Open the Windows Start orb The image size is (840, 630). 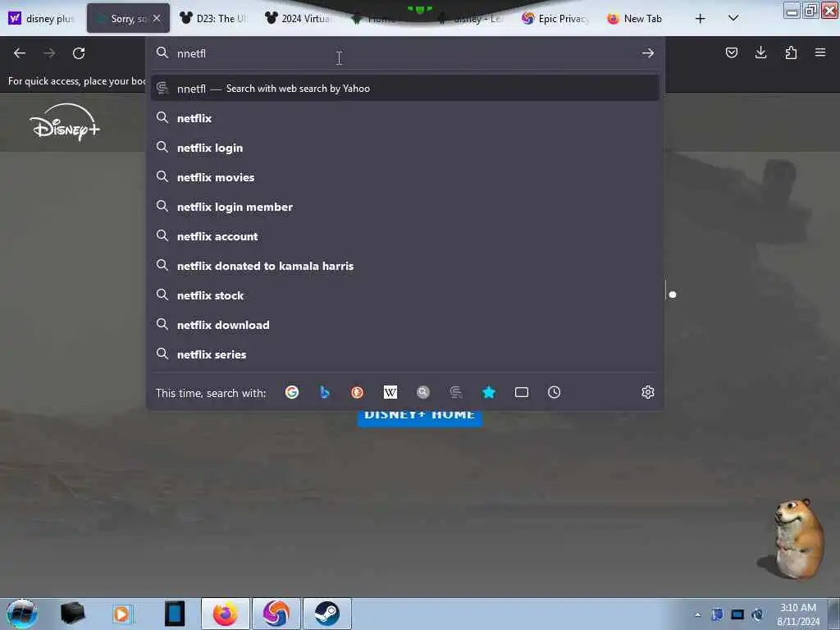(x=21, y=614)
